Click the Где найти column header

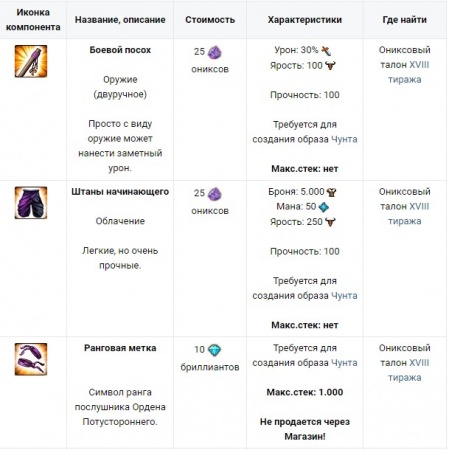[x=405, y=20]
